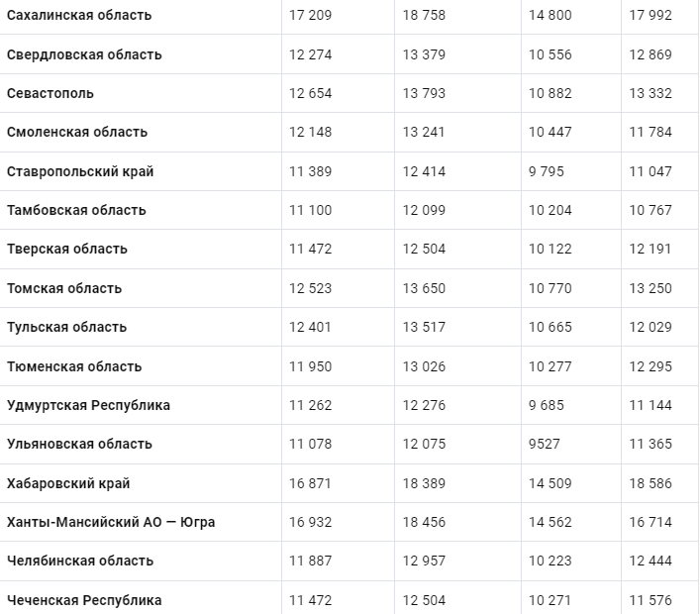Image resolution: width=700 pixels, height=614 pixels.
Task: Select 12 504 in Тверская область row
Action: click(424, 250)
